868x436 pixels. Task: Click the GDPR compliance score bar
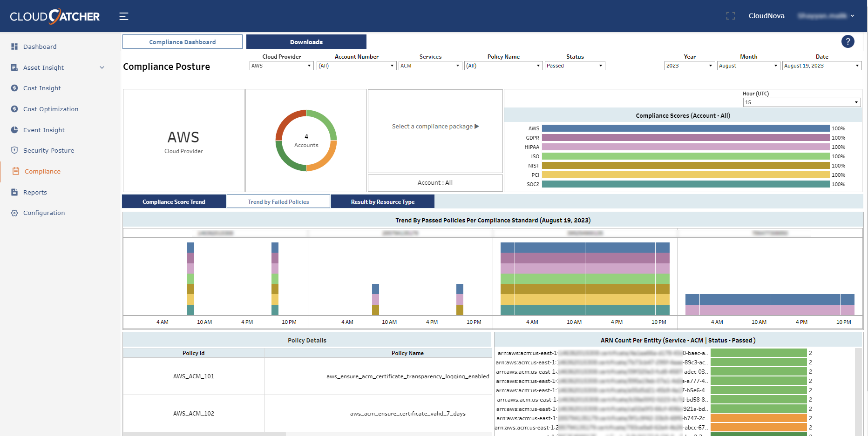[685, 138]
